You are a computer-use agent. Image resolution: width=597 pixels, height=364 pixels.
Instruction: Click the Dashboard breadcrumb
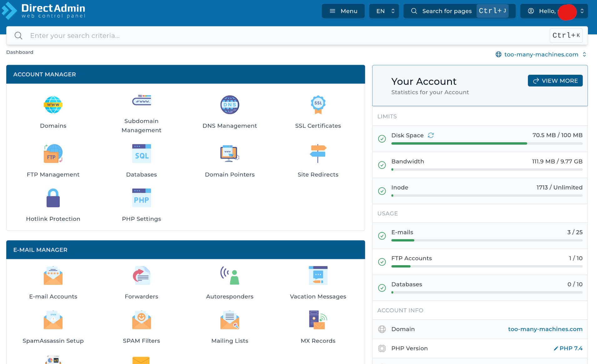(20, 52)
